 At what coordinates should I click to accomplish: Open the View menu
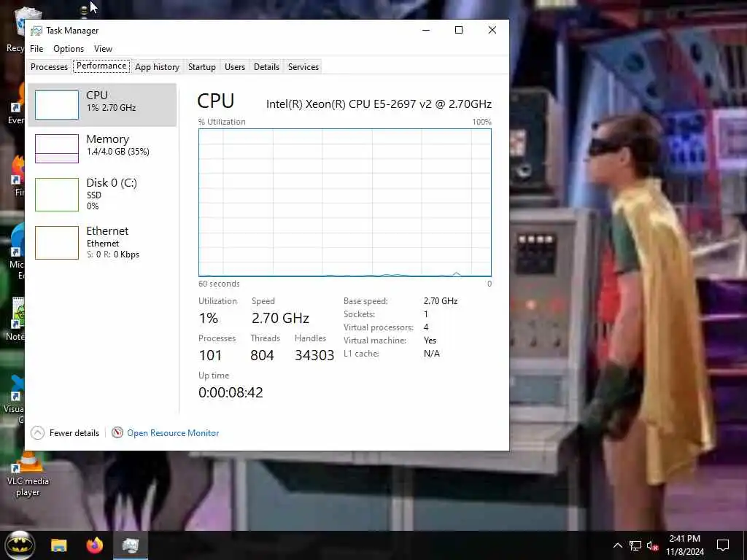click(103, 49)
